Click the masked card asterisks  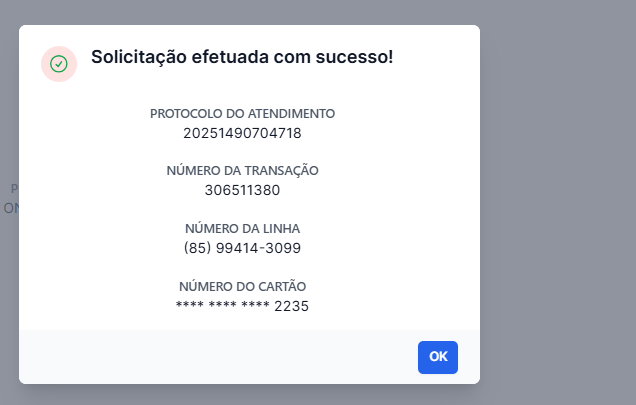pyautogui.click(x=222, y=306)
